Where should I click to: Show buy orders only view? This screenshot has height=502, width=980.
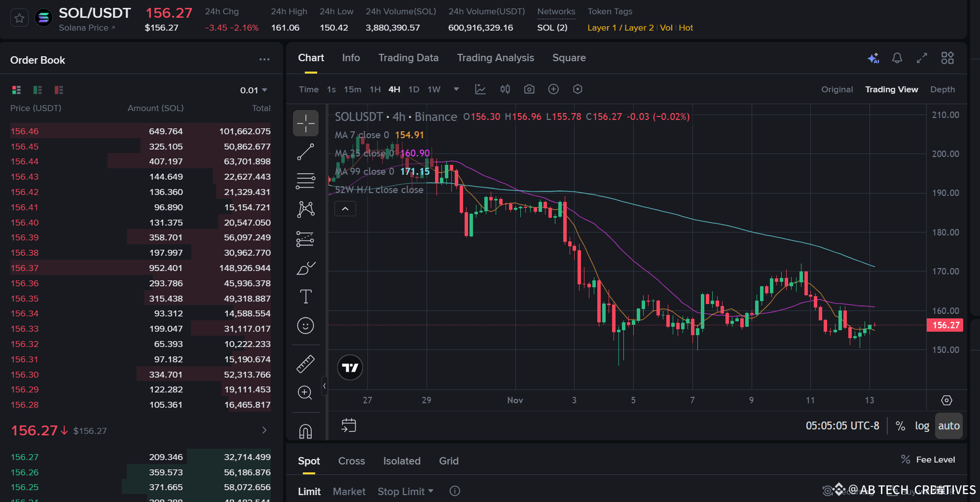tap(37, 90)
